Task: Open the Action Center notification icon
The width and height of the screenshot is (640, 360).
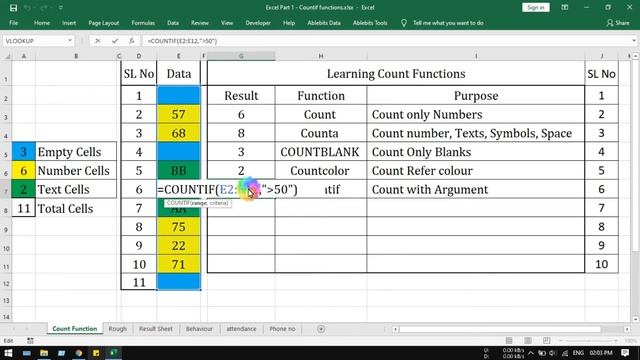Action: [x=625, y=353]
